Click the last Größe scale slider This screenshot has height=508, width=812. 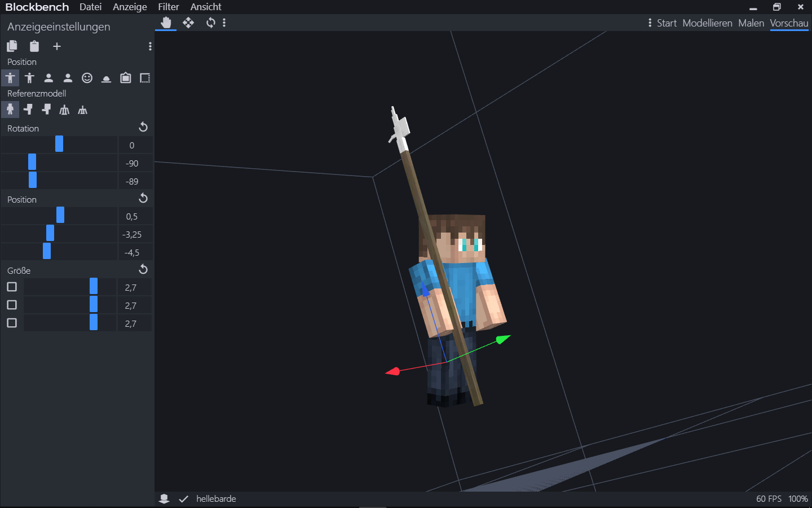70,323
